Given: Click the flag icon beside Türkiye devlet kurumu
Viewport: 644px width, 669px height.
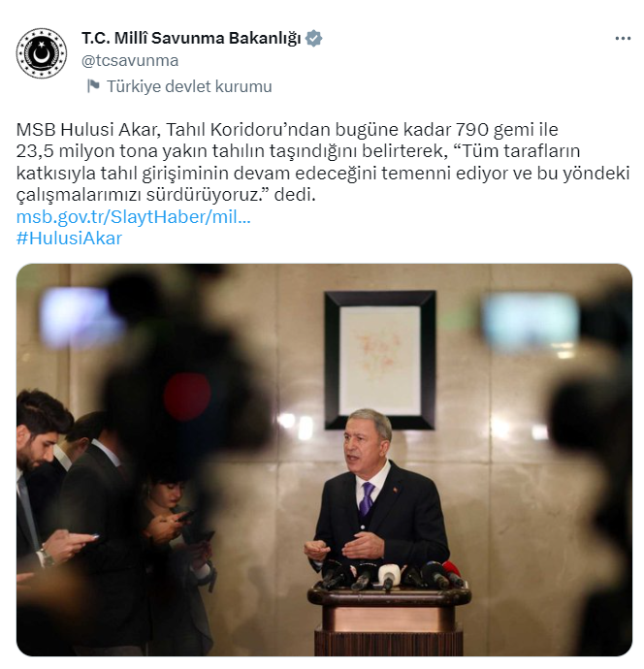Looking at the screenshot, I should tap(93, 86).
